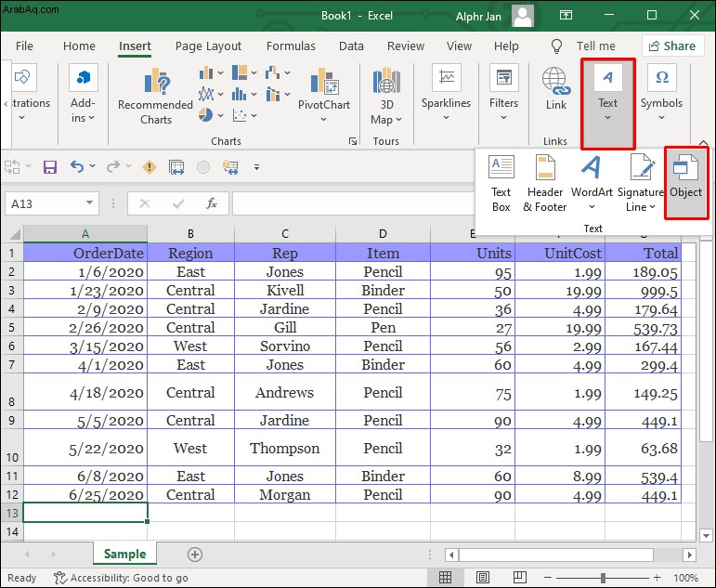Collapse the ribbon with the chevron
Image resolution: width=716 pixels, height=588 pixels.
click(703, 143)
